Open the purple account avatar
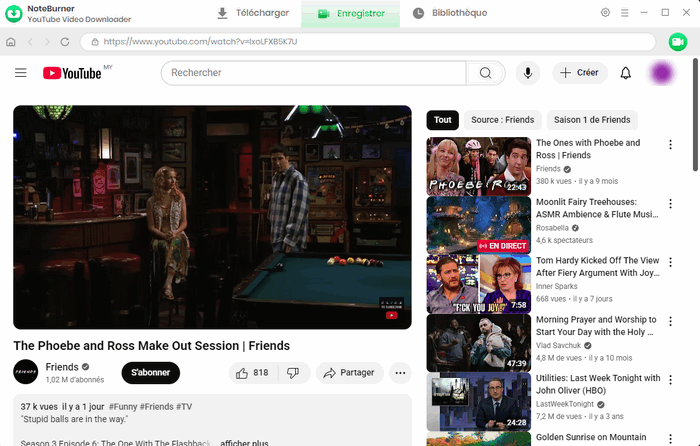Screen dimensions: 700x446 click(x=662, y=73)
